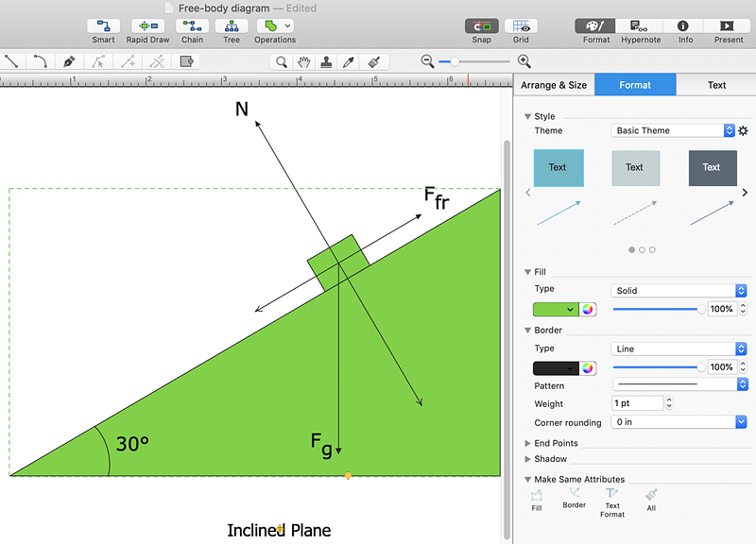Select the Inclined Plane text label

click(279, 530)
